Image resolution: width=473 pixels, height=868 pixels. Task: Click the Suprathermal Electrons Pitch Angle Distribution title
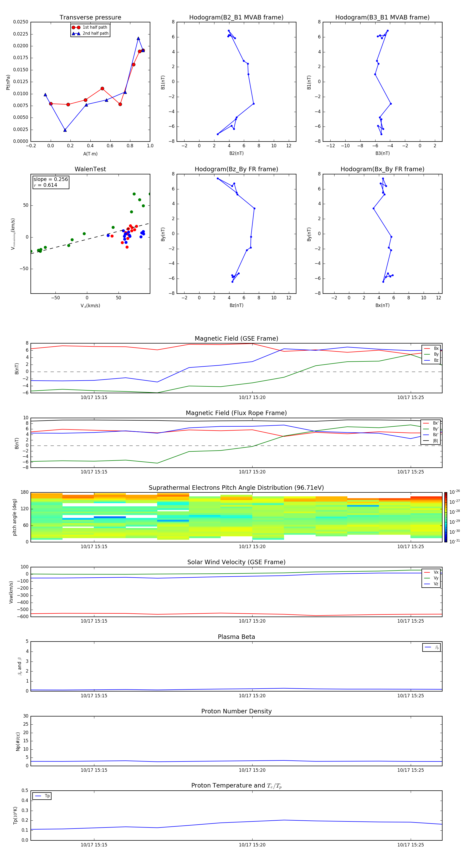coord(236,488)
